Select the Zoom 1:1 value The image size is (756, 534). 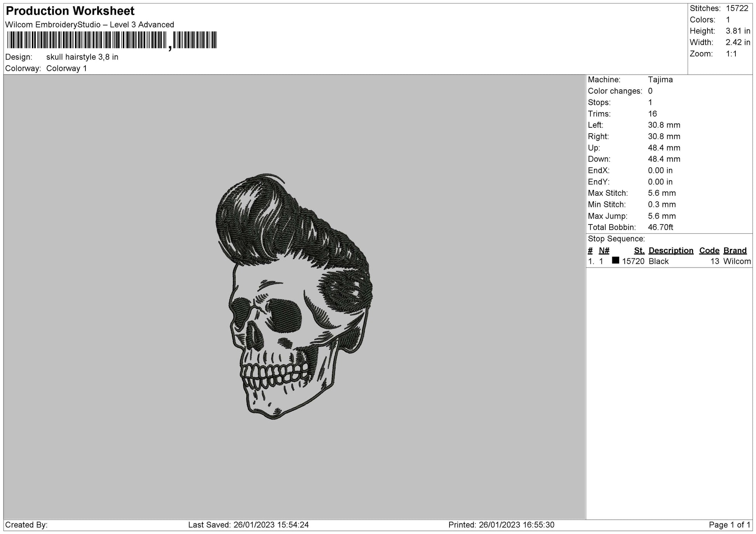pyautogui.click(x=731, y=54)
